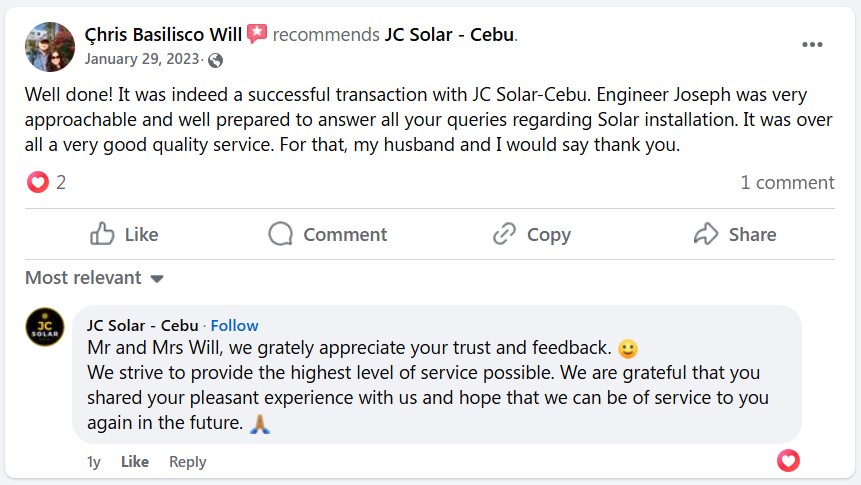Click the 1y comment timestamp
This screenshot has height=485, width=861.
click(94, 461)
